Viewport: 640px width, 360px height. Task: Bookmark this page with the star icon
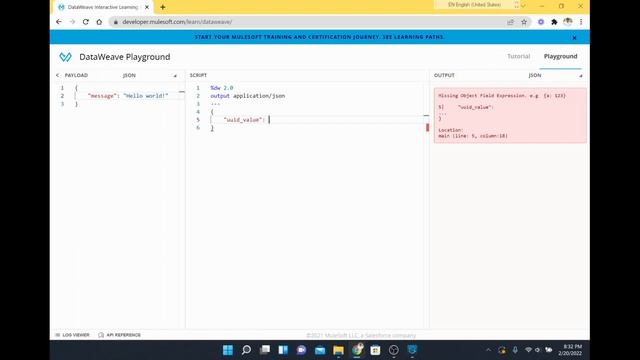click(524, 22)
